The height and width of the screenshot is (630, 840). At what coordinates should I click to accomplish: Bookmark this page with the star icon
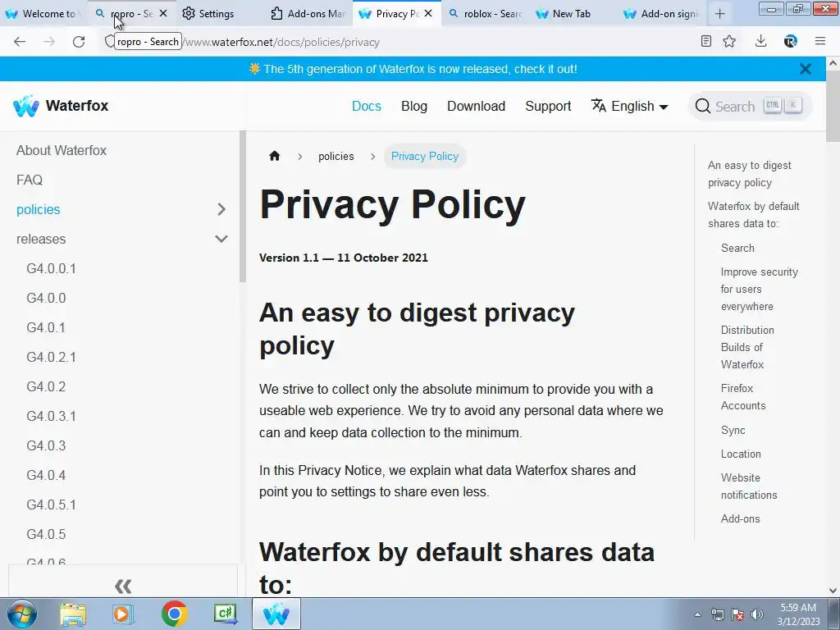point(729,41)
